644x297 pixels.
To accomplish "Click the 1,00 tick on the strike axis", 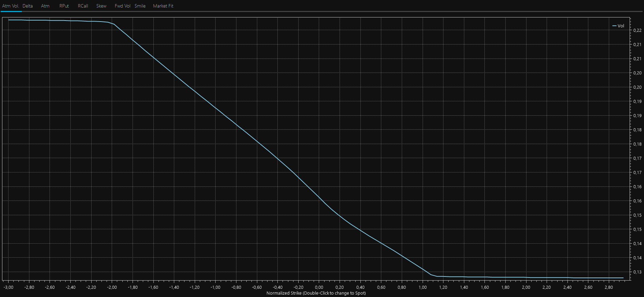I will (422, 287).
